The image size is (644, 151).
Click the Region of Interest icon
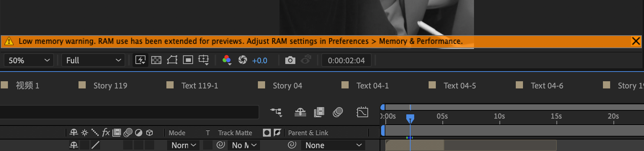pyautogui.click(x=188, y=60)
